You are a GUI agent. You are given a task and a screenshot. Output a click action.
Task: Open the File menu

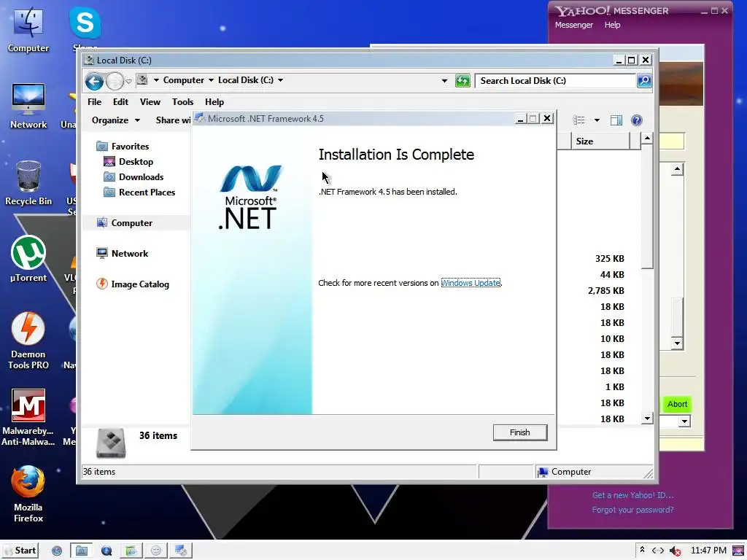pos(94,102)
